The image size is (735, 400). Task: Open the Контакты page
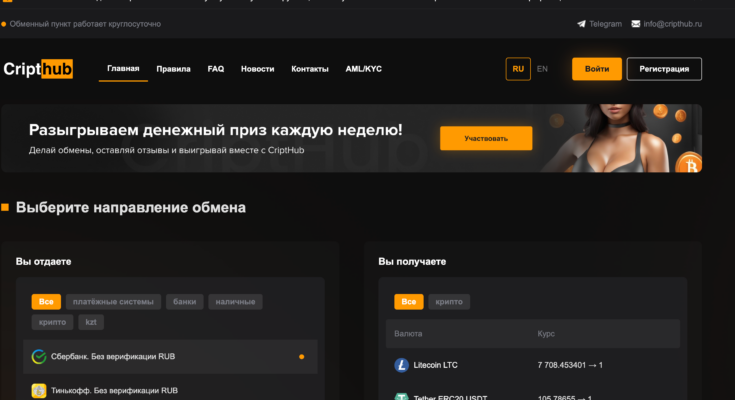310,69
